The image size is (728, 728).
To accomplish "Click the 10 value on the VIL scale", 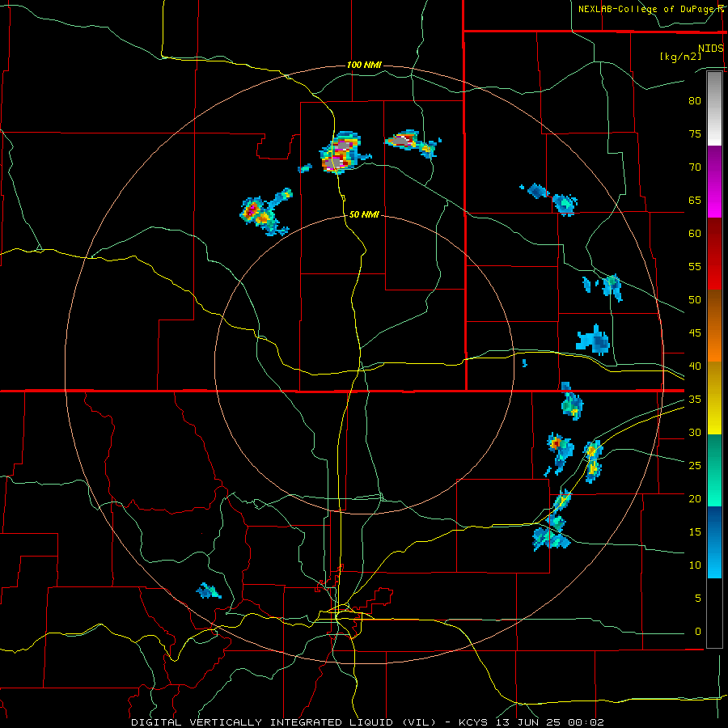I will click(x=695, y=565).
